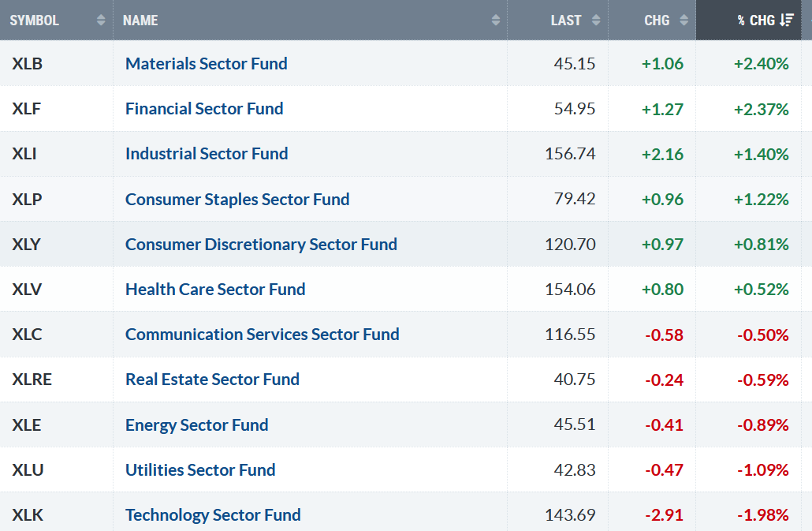Click the SYMBOL column sort arrows icon
Image resolution: width=812 pixels, height=531 pixels.
[x=101, y=21]
